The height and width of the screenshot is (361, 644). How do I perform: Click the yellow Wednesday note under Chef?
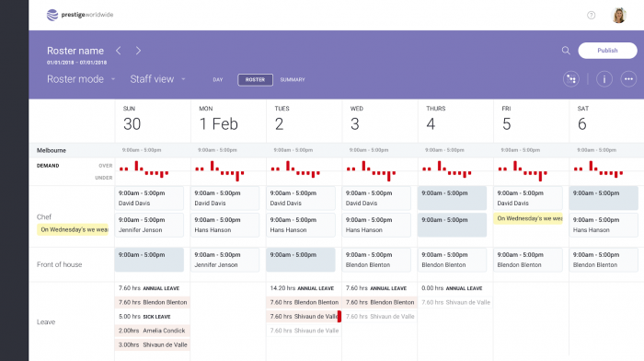73,229
